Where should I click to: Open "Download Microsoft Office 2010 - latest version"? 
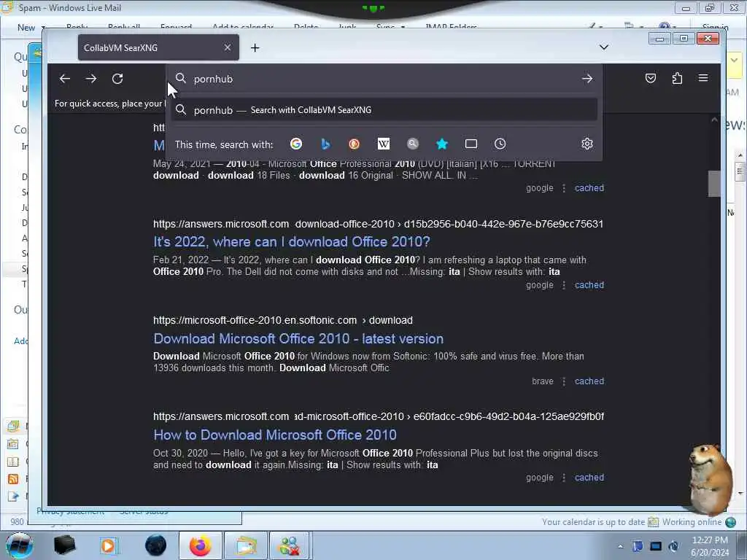(298, 338)
